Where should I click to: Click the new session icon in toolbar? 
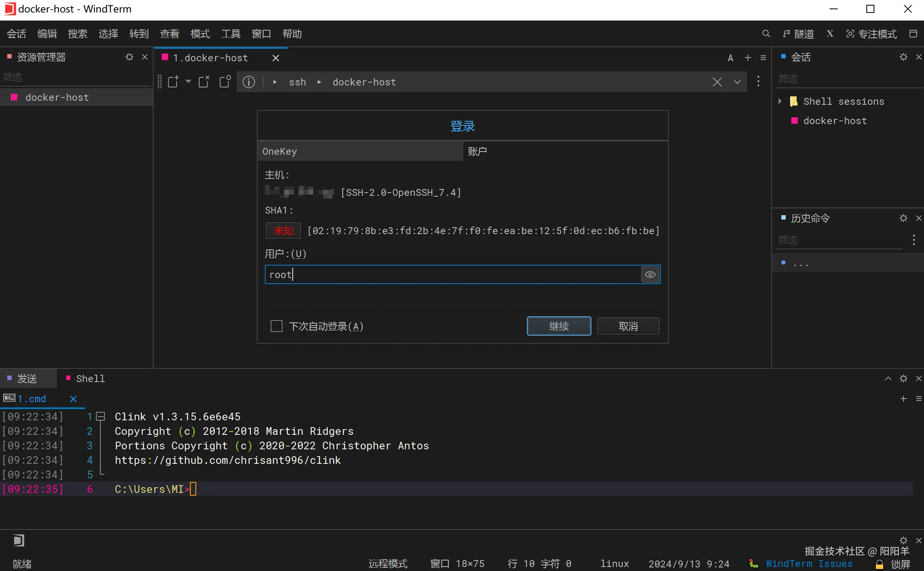pyautogui.click(x=173, y=82)
